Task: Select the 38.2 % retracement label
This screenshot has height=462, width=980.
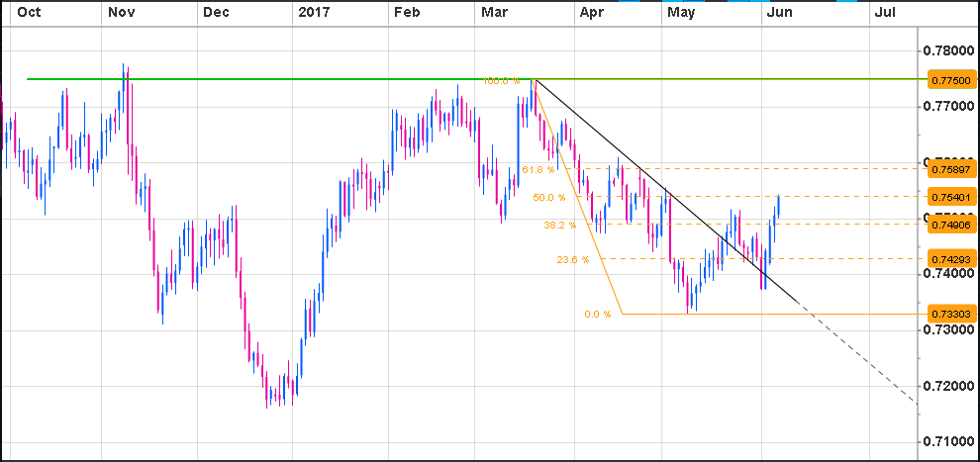Action: 560,225
